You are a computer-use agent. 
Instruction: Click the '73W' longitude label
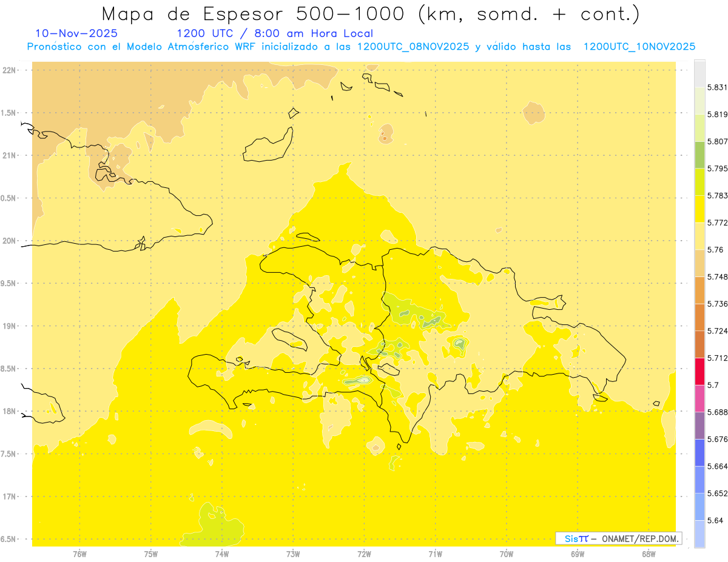293,554
